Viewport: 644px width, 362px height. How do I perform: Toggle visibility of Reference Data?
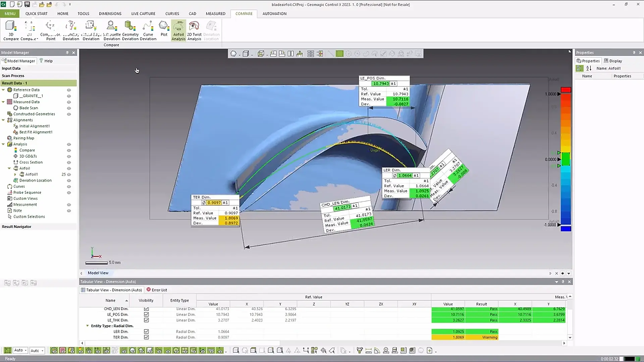69,90
